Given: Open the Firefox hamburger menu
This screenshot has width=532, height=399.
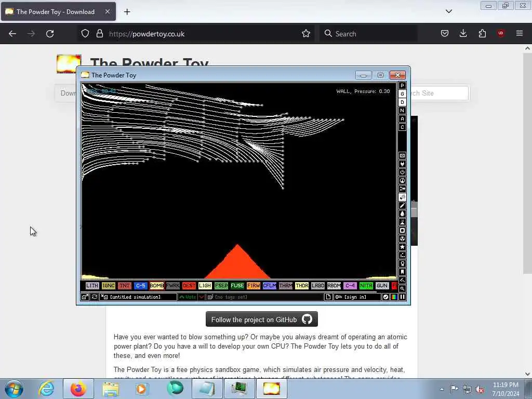Looking at the screenshot, I should pyautogui.click(x=520, y=33).
